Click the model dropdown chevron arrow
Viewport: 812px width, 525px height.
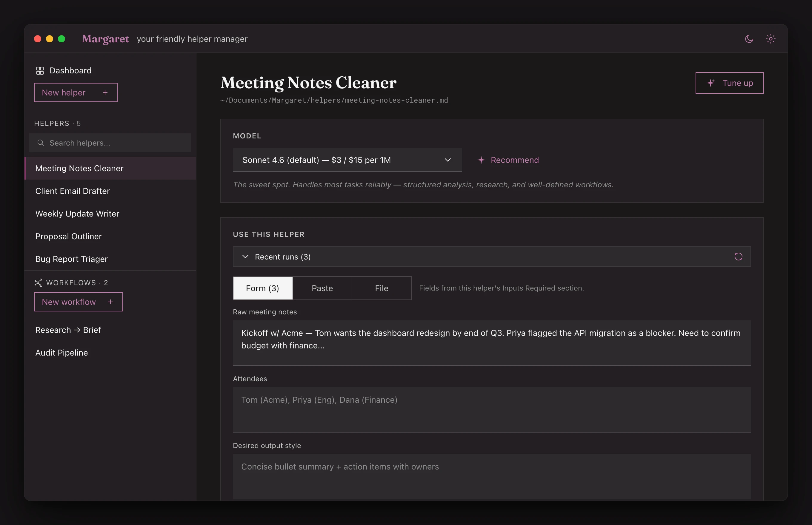(x=447, y=160)
